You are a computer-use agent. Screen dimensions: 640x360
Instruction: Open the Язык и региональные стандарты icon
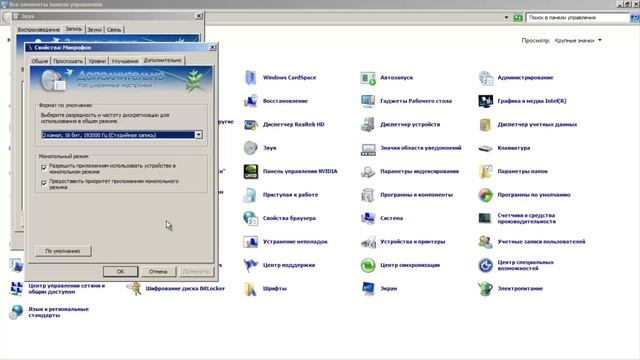16,312
